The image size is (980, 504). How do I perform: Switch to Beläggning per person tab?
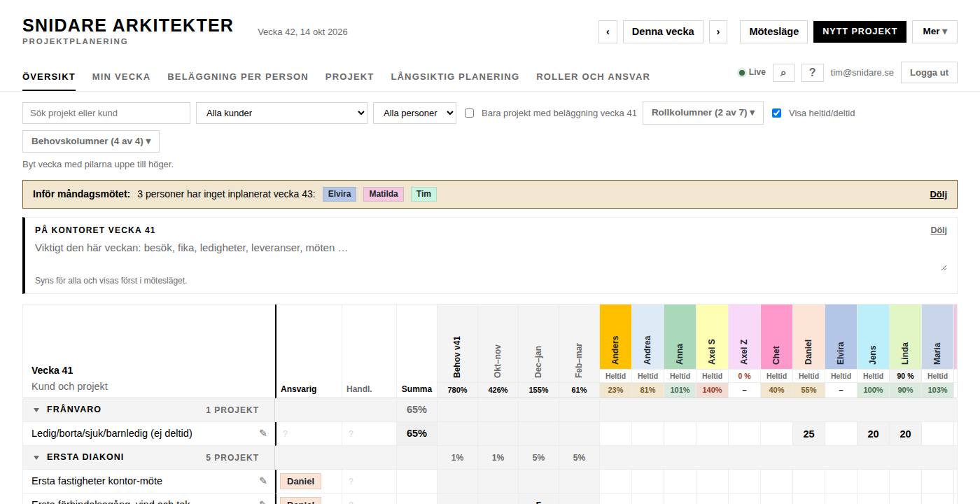(x=238, y=77)
